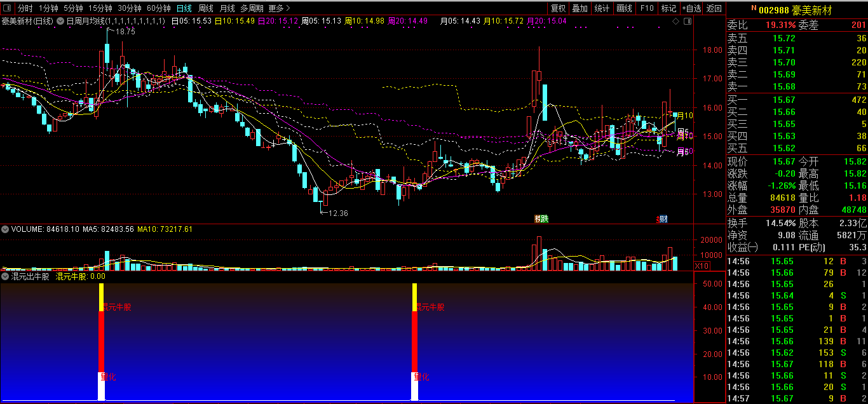Expand the 混元出牛股 indicator dropdown

(5, 276)
